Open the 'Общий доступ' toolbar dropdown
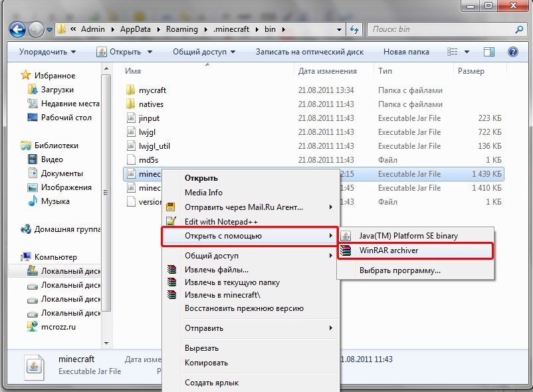Image resolution: width=533 pixels, height=392 pixels. pos(204,52)
